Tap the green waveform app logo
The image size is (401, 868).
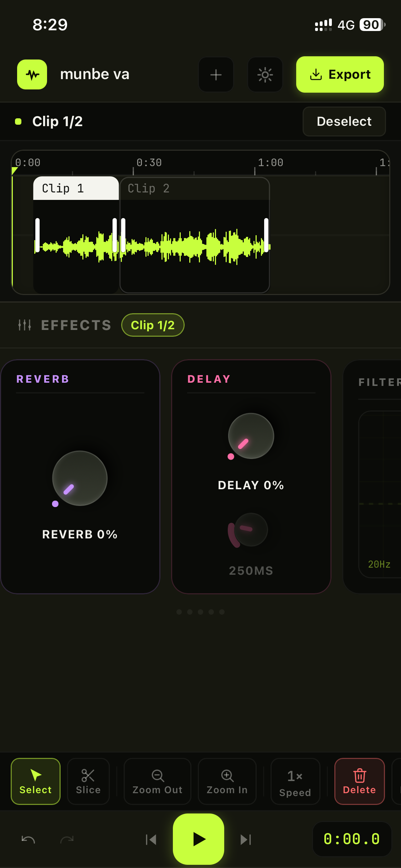tap(32, 74)
